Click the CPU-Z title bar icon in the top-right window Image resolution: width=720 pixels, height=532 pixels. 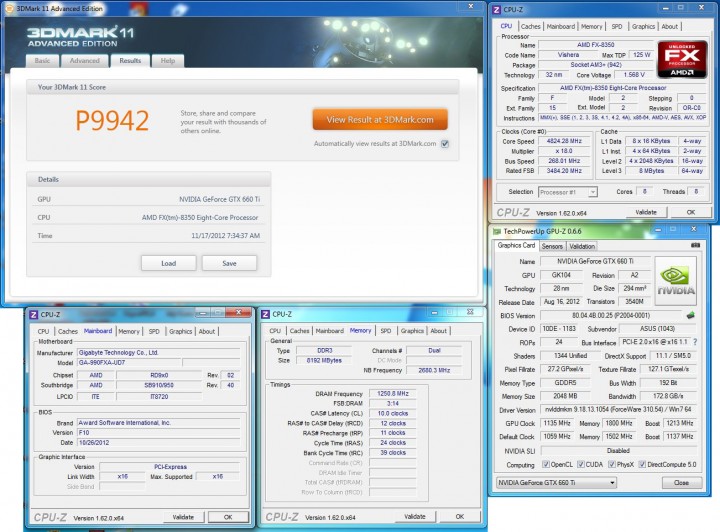click(x=496, y=9)
